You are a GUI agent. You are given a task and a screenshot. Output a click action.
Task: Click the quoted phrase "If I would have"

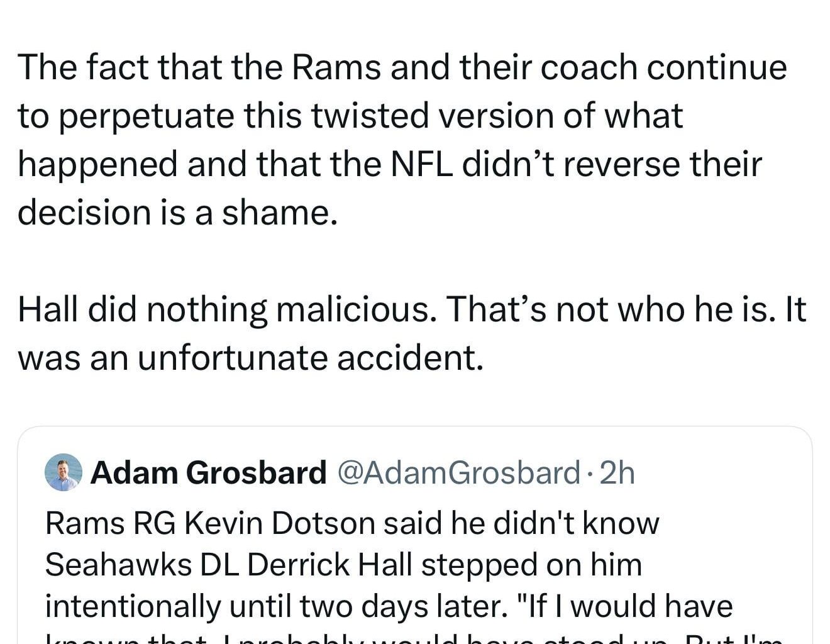pos(622,606)
